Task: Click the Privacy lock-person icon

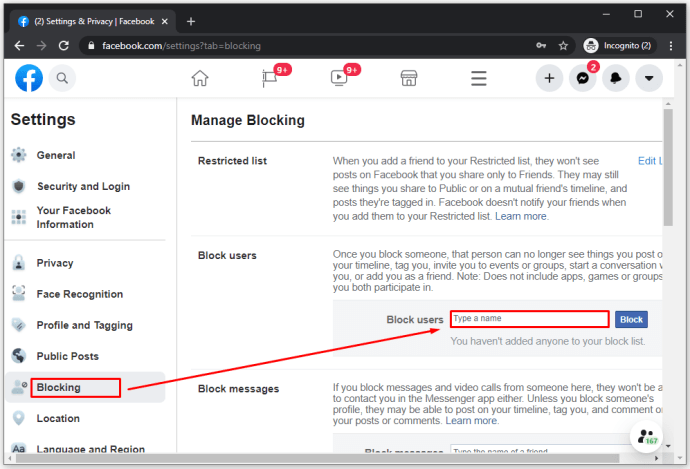Action: pyautogui.click(x=18, y=263)
